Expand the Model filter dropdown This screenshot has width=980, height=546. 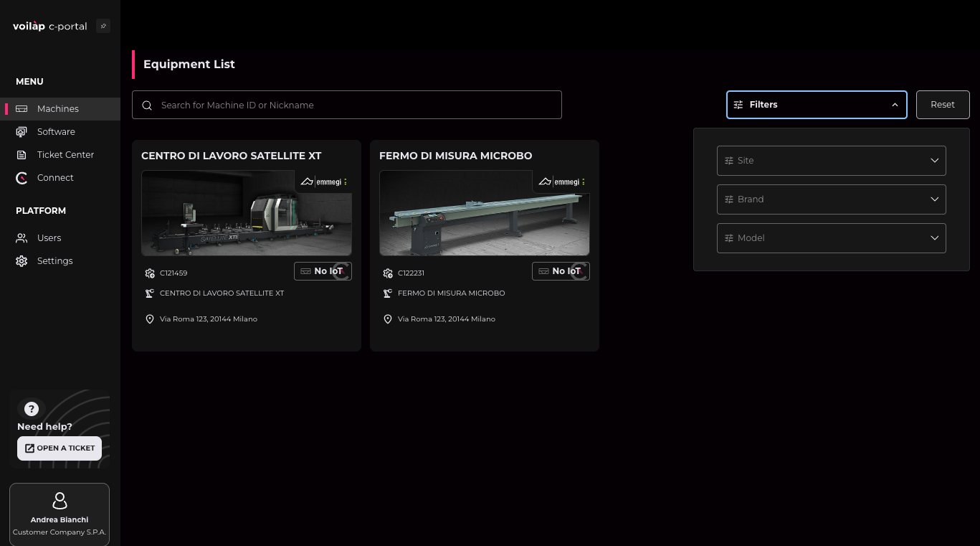click(832, 238)
